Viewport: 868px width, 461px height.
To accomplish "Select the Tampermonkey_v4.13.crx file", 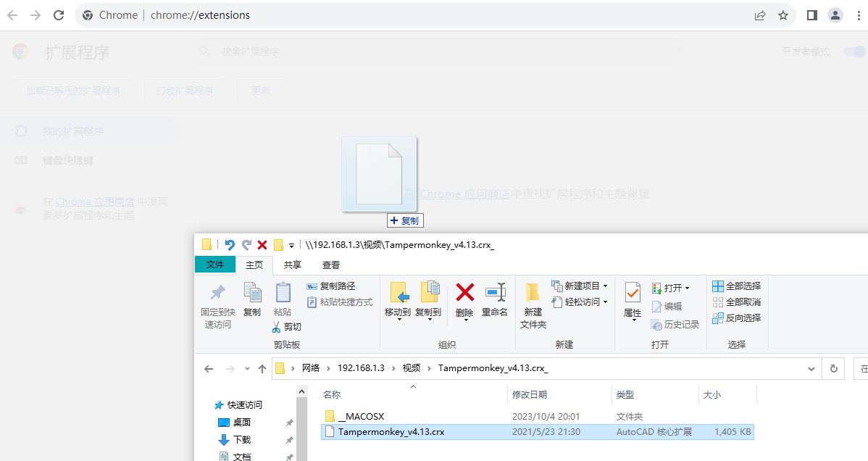I will pos(537,431).
